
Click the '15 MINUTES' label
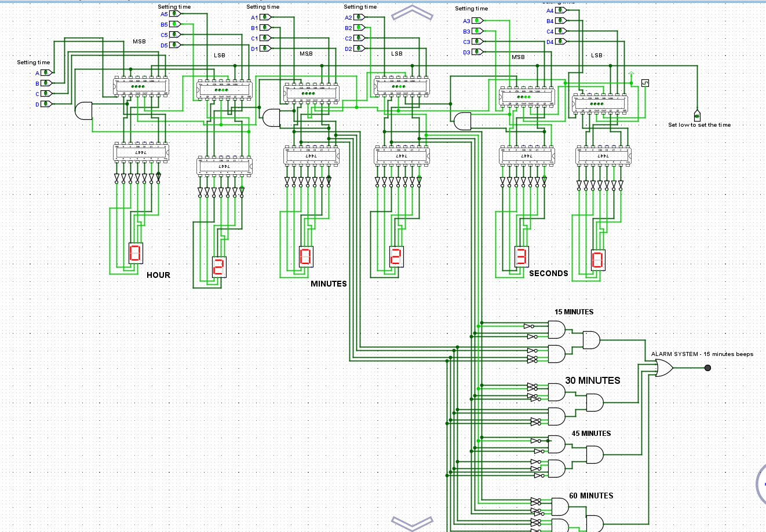click(574, 312)
